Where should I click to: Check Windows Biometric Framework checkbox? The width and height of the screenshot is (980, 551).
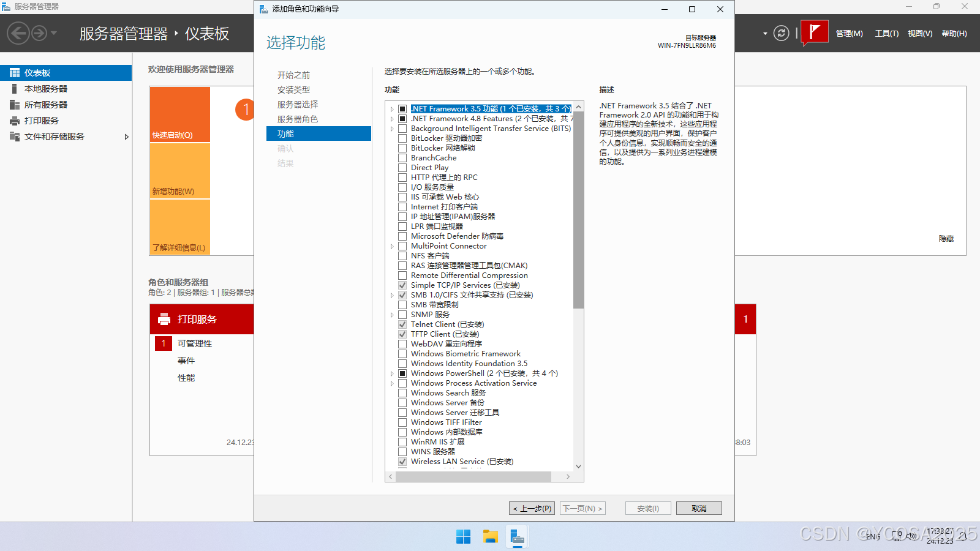click(402, 354)
